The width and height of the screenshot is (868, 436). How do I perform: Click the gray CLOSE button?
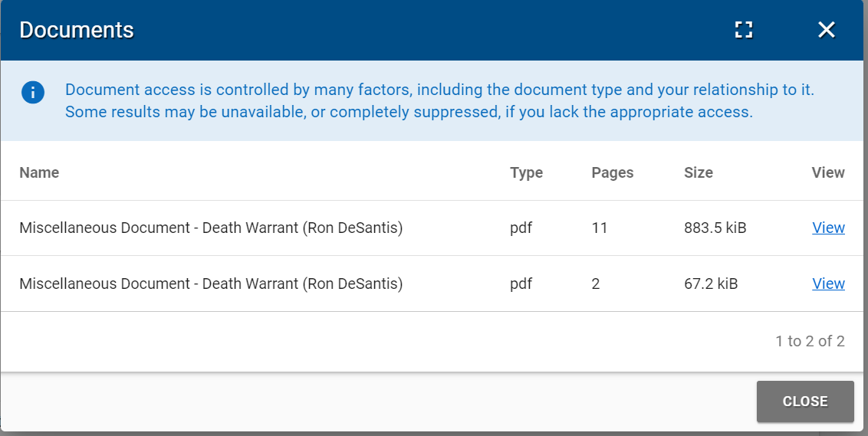point(805,402)
